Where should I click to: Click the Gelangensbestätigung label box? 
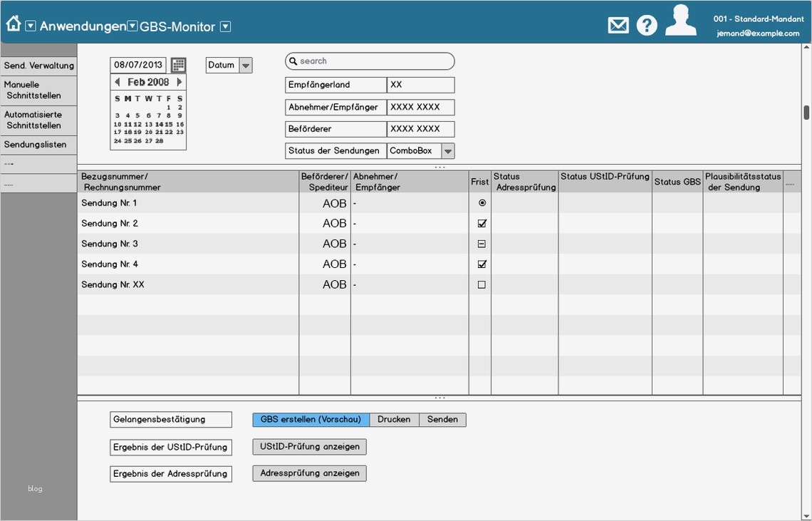coord(171,420)
